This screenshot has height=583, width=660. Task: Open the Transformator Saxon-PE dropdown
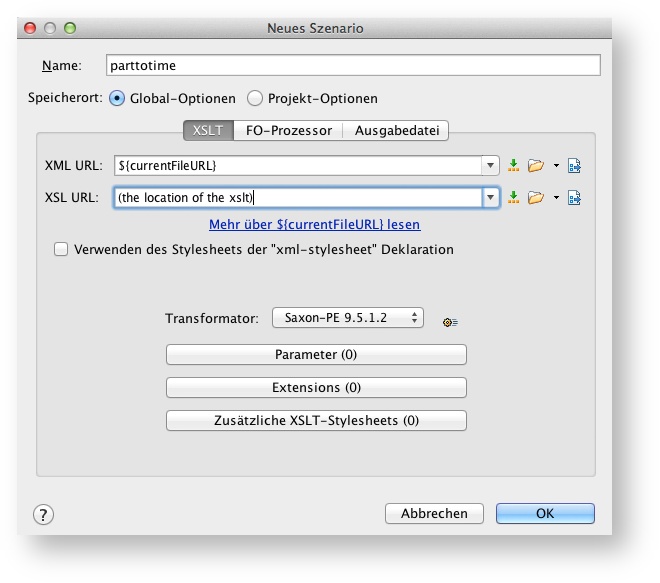tap(347, 318)
